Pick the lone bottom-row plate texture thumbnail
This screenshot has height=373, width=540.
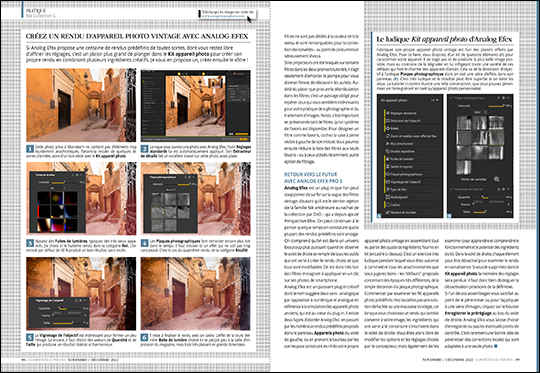464,167
